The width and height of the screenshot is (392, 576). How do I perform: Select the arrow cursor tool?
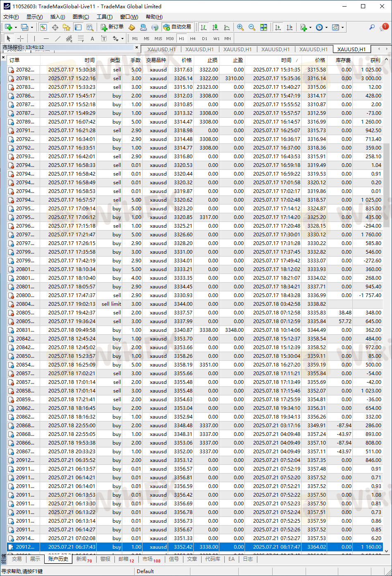pyautogui.click(x=9, y=38)
